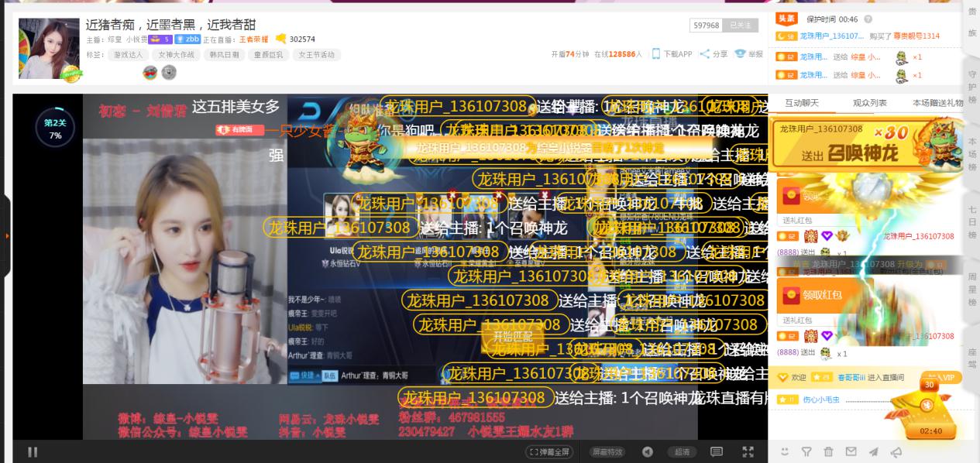Switch to 观众列表 audience tab
980x463 pixels.
[x=869, y=103]
